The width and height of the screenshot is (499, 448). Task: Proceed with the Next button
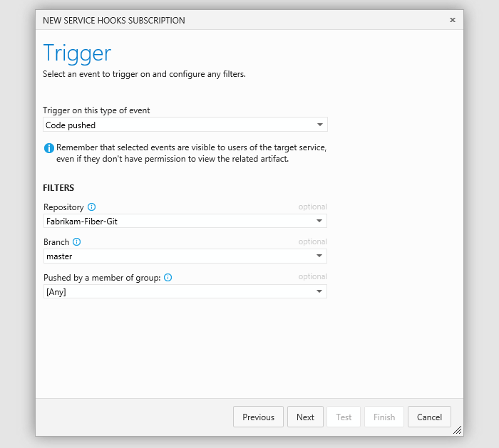point(305,417)
